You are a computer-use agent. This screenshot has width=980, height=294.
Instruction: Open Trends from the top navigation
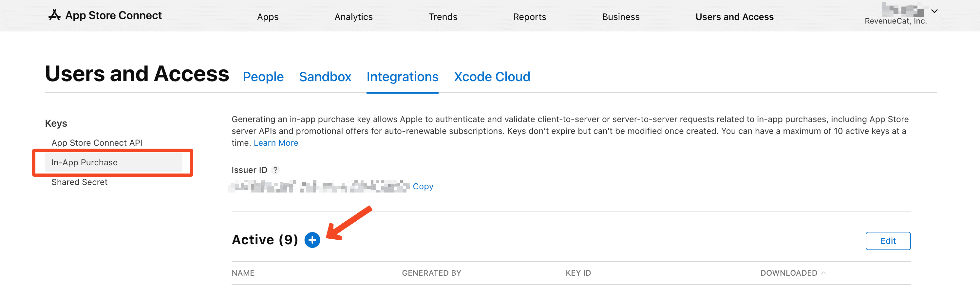[x=443, y=17]
